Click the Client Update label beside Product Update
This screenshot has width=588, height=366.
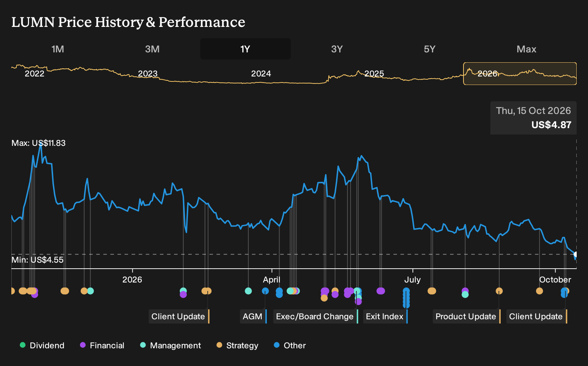536,316
